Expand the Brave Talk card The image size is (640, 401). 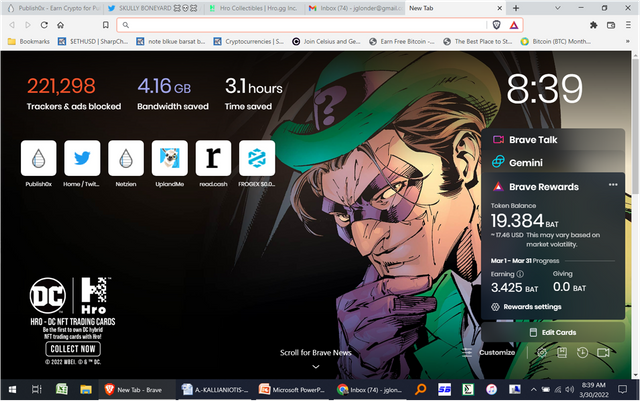(x=553, y=140)
